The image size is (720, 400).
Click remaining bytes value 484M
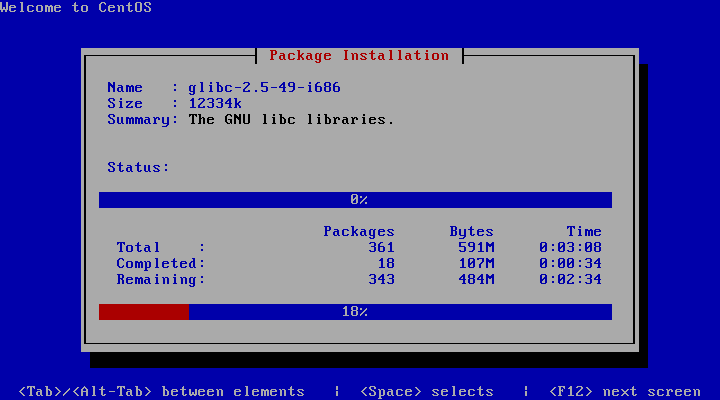(x=476, y=279)
